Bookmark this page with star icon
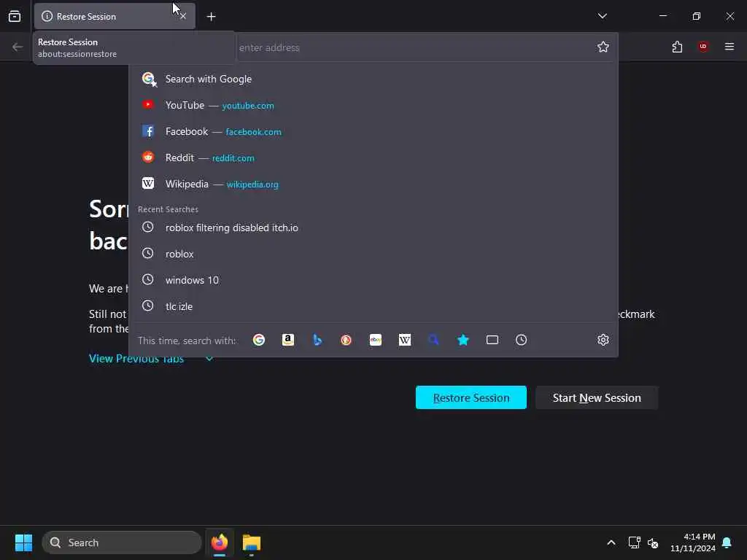This screenshot has height=560, width=747. tap(603, 47)
